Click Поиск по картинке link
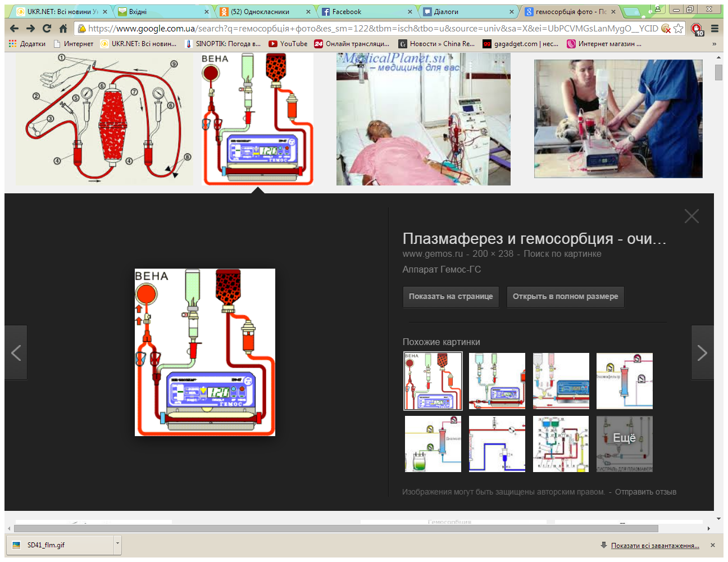 [x=562, y=253]
